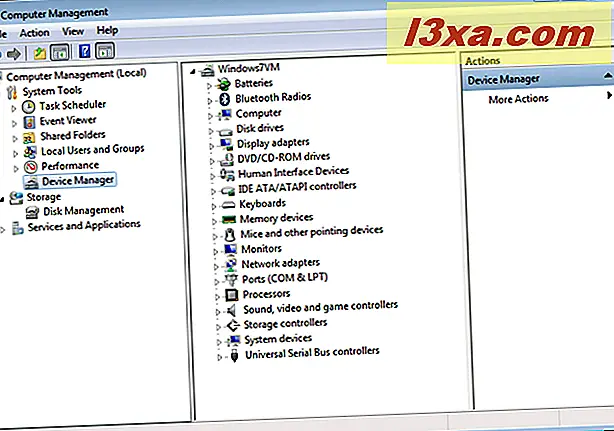Click the Display adapters icon

pos(226,144)
